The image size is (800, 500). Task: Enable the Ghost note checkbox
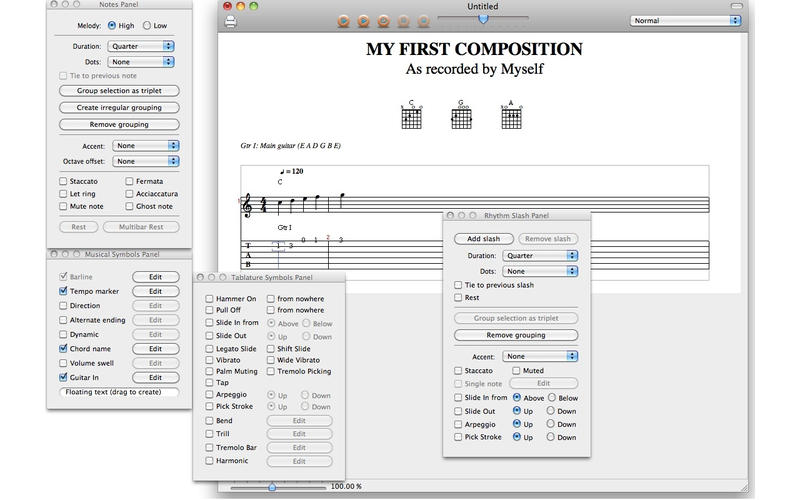tap(129, 206)
